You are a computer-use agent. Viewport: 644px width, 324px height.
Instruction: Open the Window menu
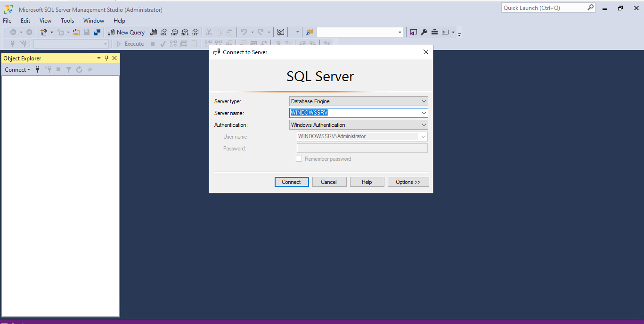(94, 21)
